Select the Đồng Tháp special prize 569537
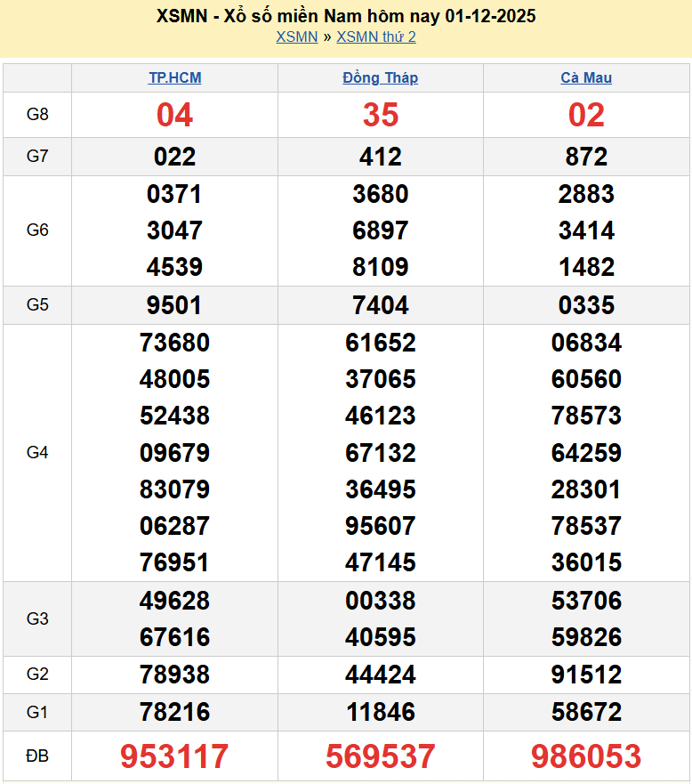692x784 pixels. coord(380,756)
